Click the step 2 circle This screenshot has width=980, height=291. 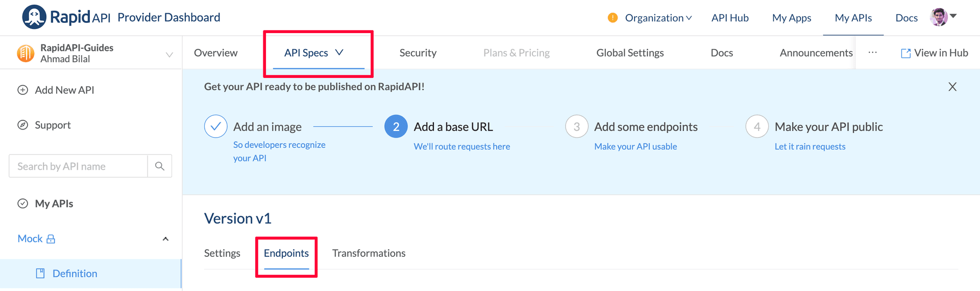(396, 126)
